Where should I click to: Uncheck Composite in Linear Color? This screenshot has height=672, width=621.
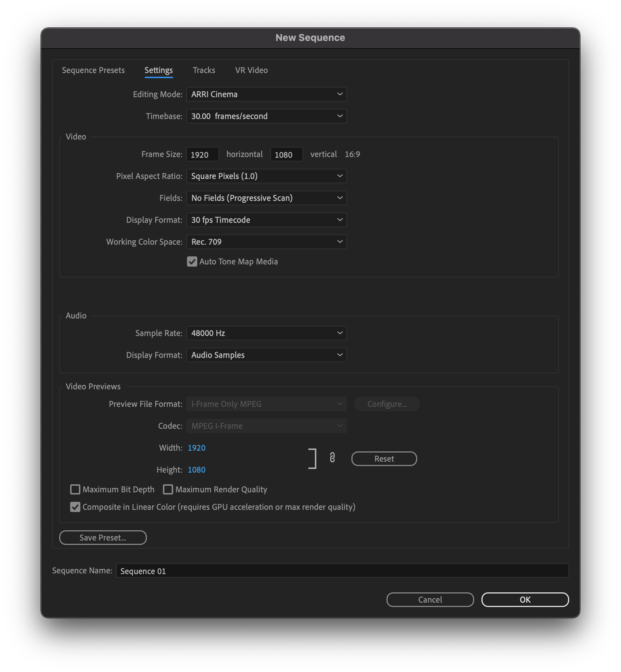tap(75, 507)
